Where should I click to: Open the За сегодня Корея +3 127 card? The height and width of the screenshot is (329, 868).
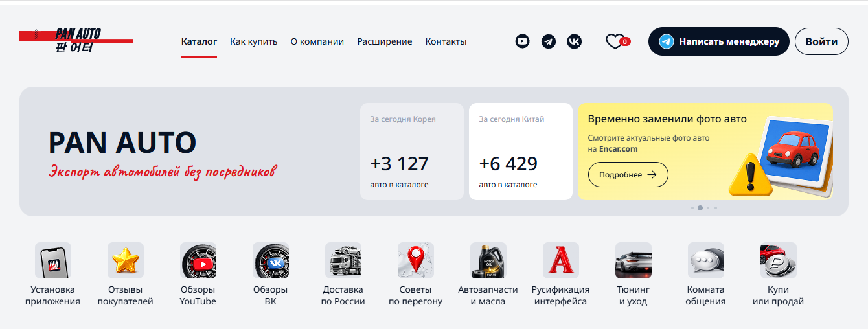point(412,152)
